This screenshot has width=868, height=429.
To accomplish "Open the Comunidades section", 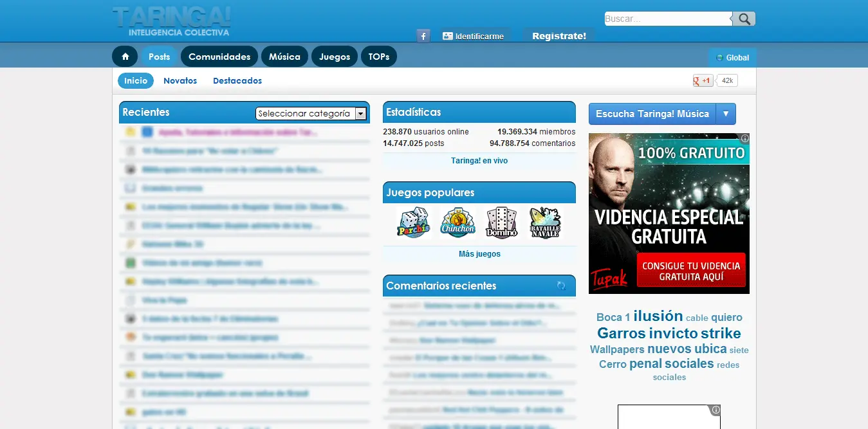I will pyautogui.click(x=219, y=57).
